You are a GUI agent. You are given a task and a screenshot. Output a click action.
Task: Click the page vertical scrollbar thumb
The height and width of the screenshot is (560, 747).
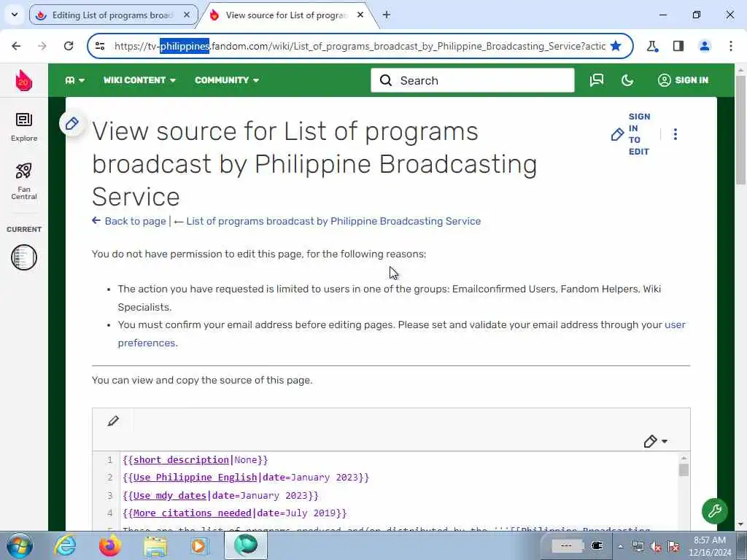741,128
